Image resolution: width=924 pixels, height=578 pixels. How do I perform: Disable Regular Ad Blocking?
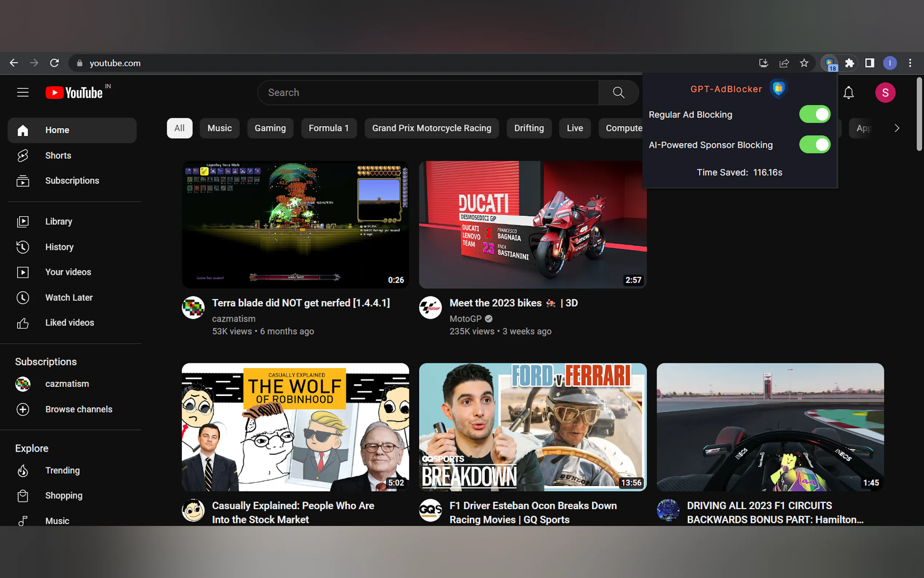coord(815,114)
